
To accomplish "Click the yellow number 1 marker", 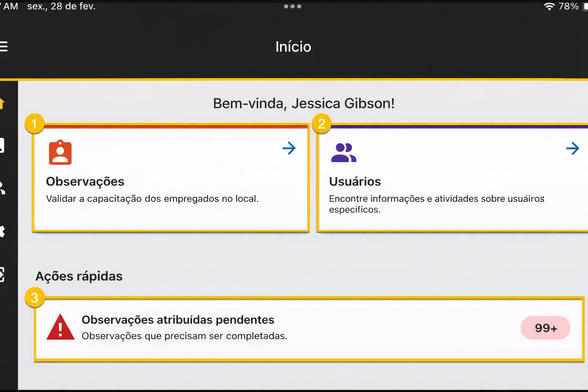I will 34,124.
